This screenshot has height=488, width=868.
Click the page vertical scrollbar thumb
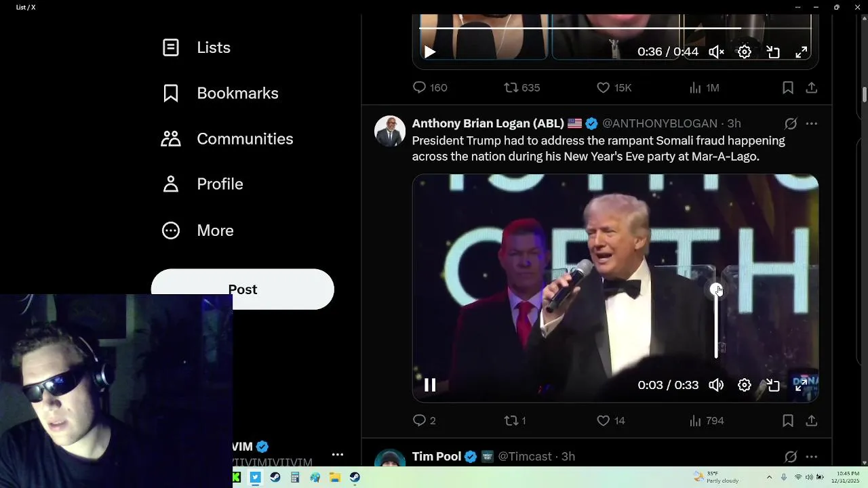click(x=864, y=94)
